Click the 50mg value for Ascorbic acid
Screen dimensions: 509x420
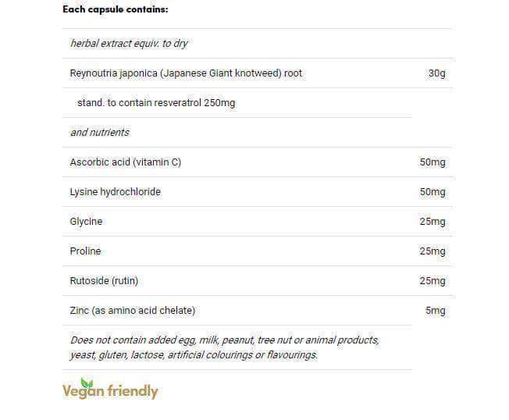click(432, 162)
